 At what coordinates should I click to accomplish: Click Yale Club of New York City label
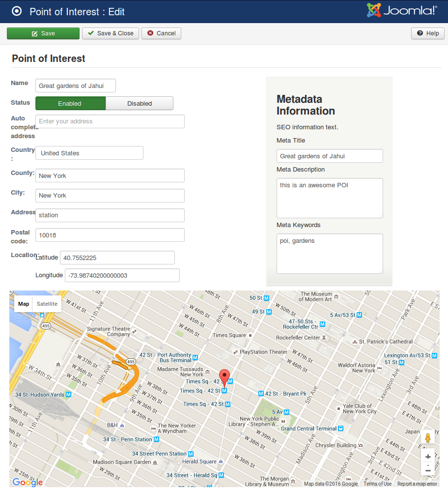(360, 408)
